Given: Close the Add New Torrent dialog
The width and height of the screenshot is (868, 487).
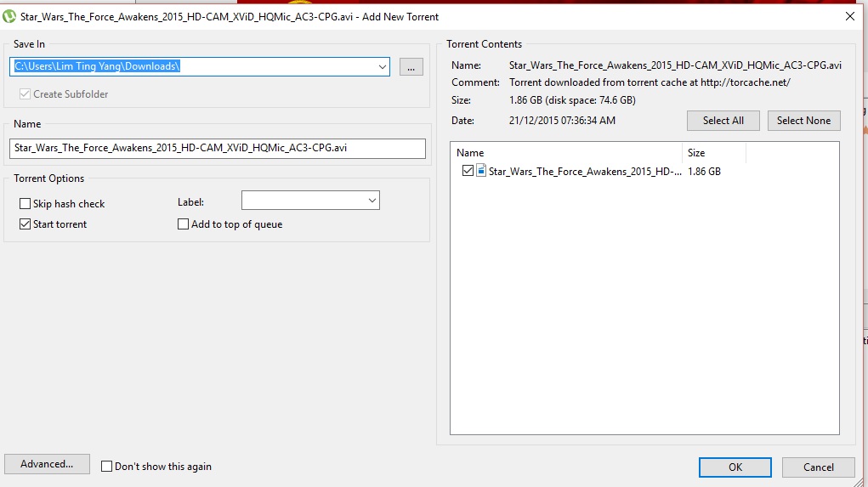Looking at the screenshot, I should (x=850, y=17).
